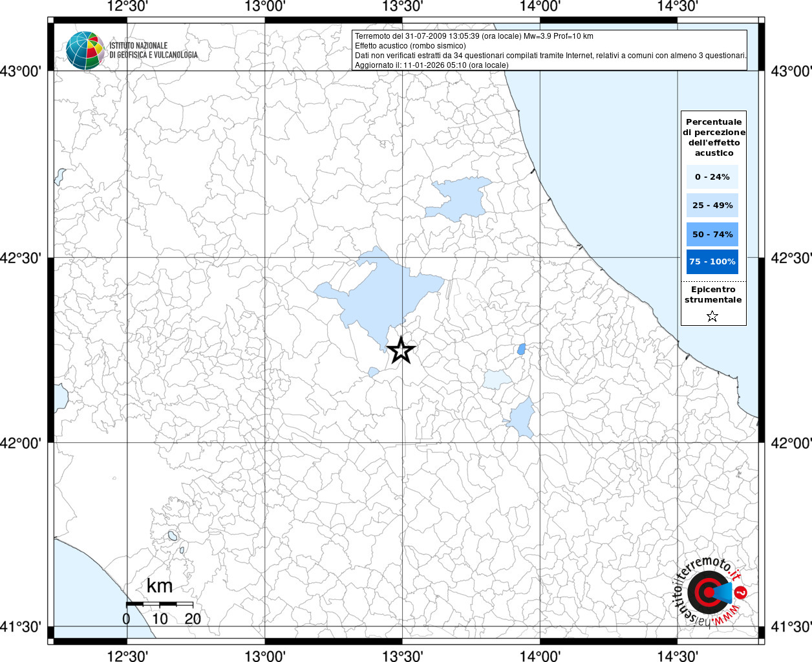Click the 'Epicentro strumentale' legend label
This screenshot has height=662, width=812.
[x=713, y=294]
